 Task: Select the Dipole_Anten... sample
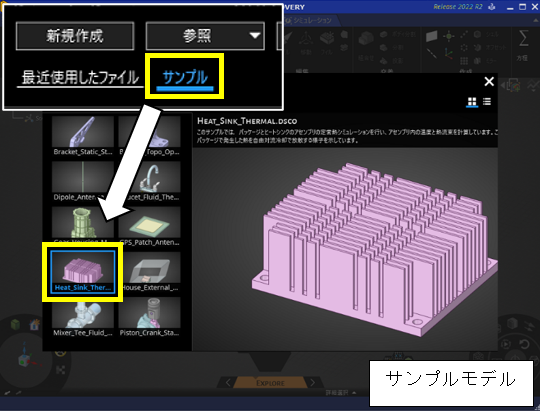[x=83, y=182]
